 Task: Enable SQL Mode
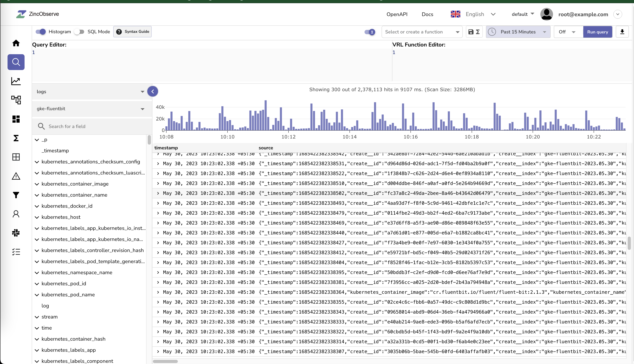(79, 31)
